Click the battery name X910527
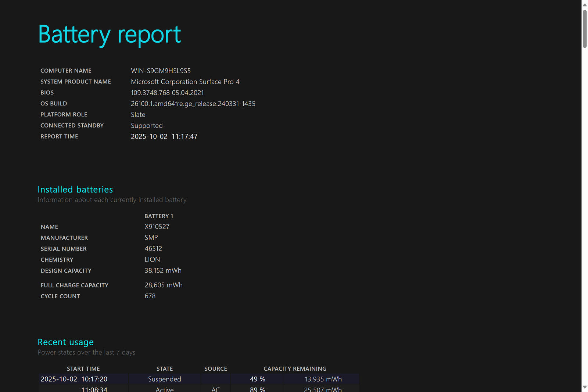This screenshot has width=588, height=392. [157, 227]
